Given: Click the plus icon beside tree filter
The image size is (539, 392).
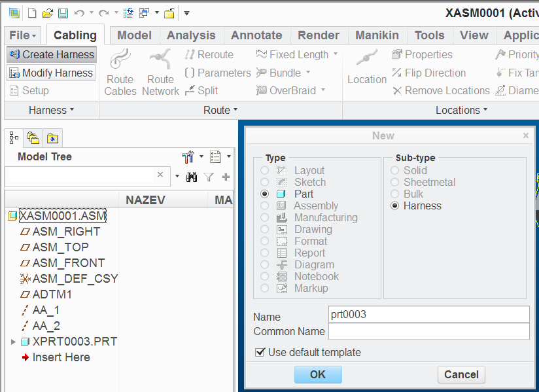Looking at the screenshot, I should point(226,177).
